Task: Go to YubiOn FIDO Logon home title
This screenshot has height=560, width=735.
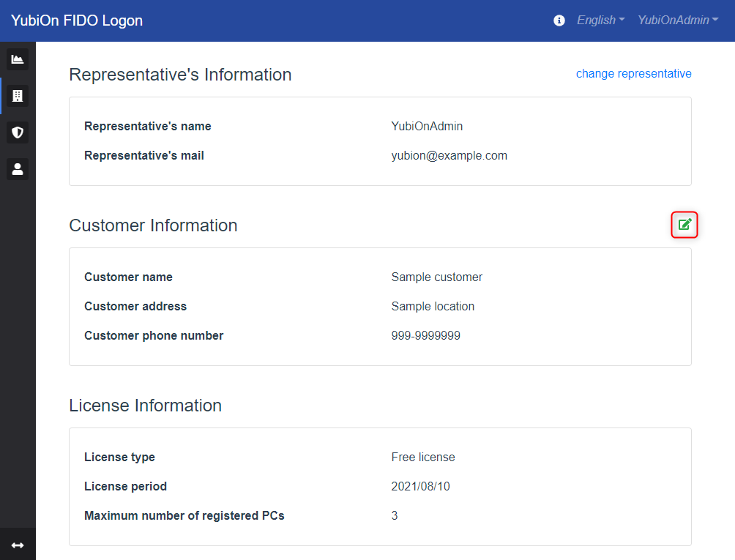Action: [x=77, y=20]
